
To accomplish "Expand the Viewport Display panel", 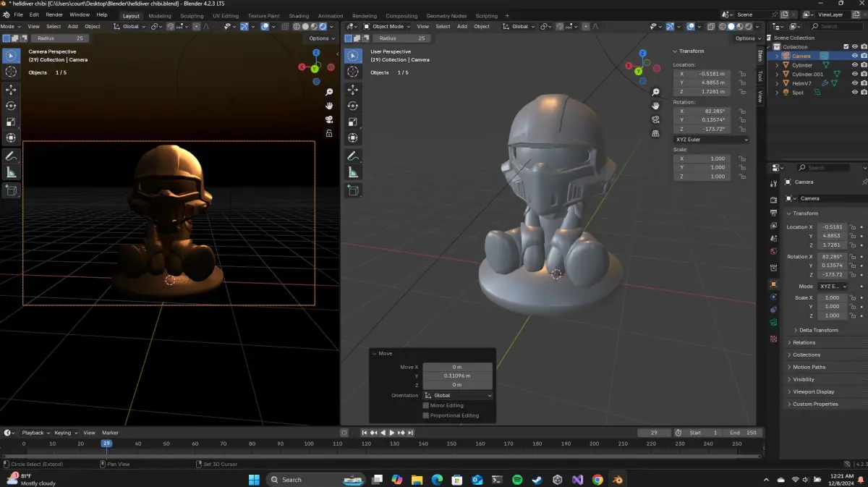I will pos(813,391).
